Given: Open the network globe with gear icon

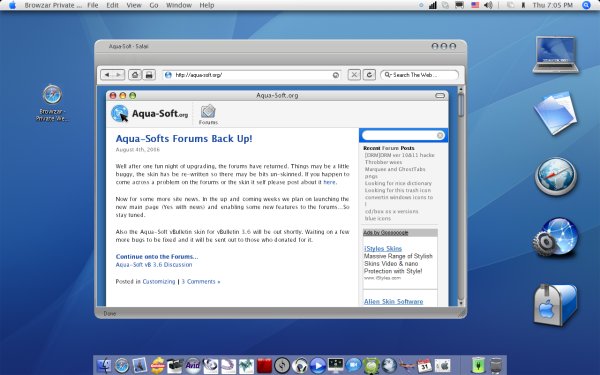Looking at the screenshot, I should click(555, 237).
